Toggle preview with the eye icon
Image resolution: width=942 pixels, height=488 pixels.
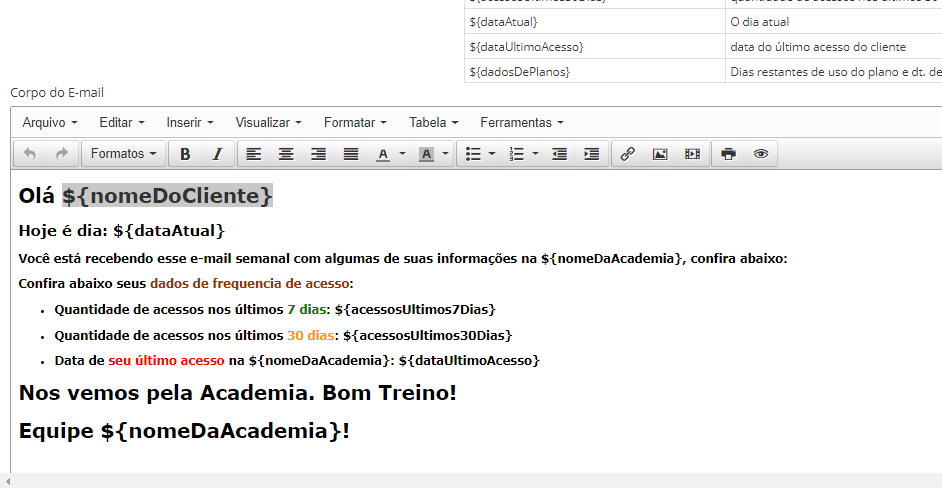tap(761, 154)
